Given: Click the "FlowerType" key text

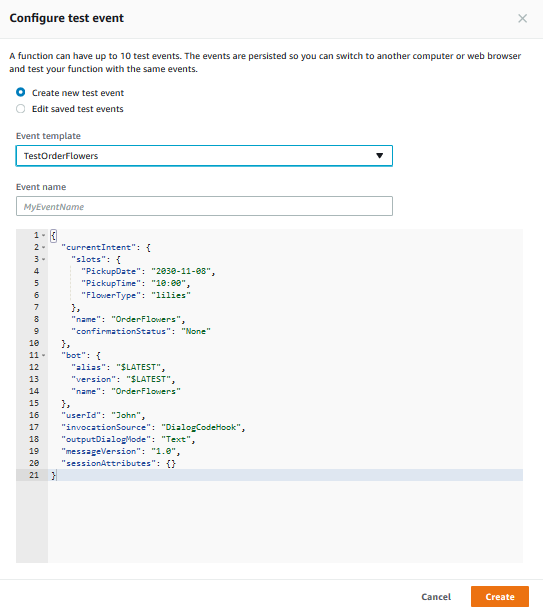Looking at the screenshot, I should pos(111,295).
